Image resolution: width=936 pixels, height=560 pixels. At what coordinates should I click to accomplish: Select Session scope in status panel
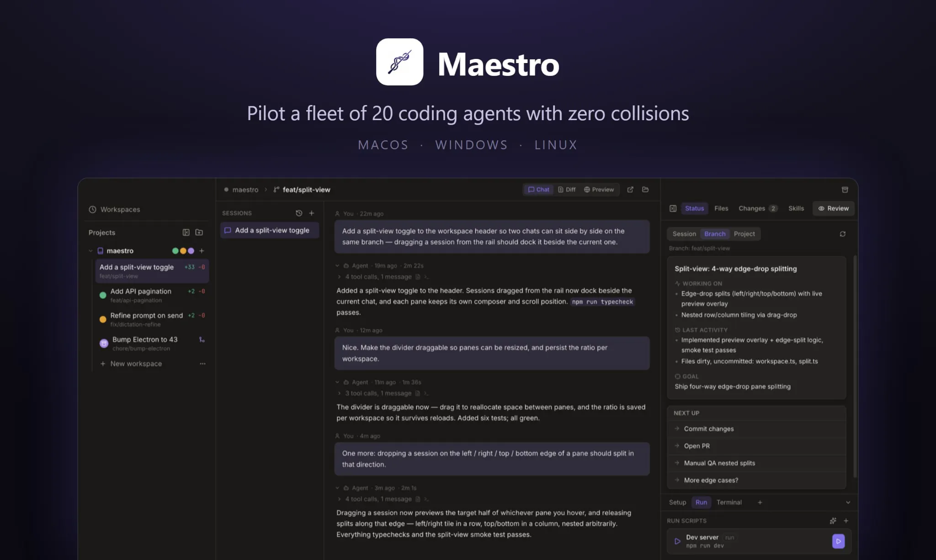pyautogui.click(x=684, y=234)
